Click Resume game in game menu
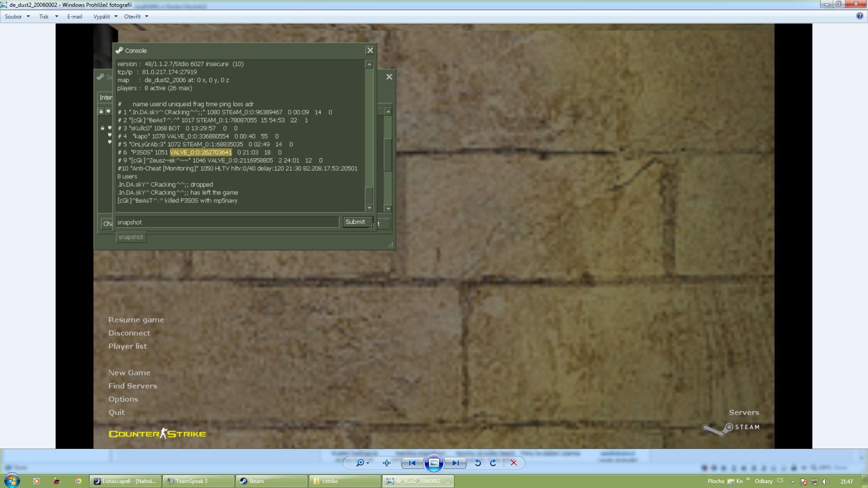Viewport: 868px width, 488px height. point(136,320)
